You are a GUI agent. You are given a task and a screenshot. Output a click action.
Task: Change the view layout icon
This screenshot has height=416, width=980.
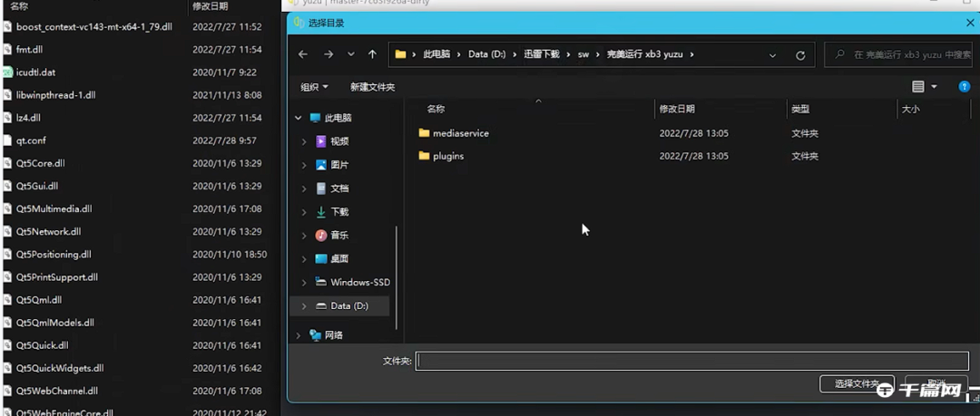pyautogui.click(x=917, y=87)
